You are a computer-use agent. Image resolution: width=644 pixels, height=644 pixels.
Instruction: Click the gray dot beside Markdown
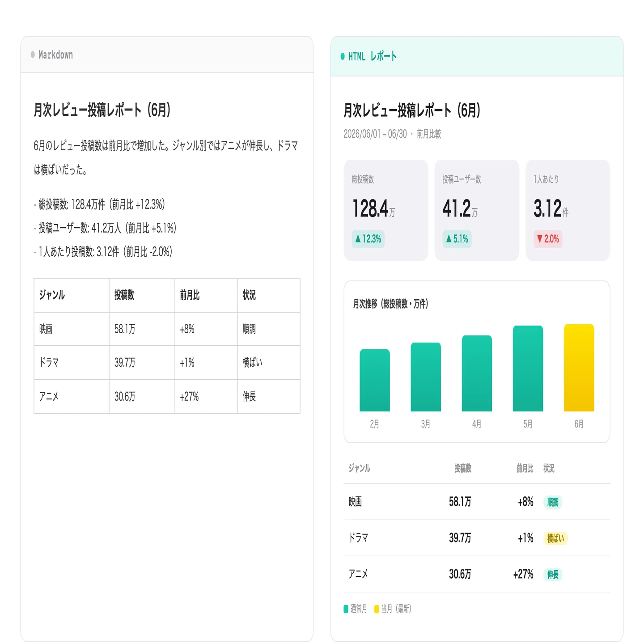coord(33,55)
